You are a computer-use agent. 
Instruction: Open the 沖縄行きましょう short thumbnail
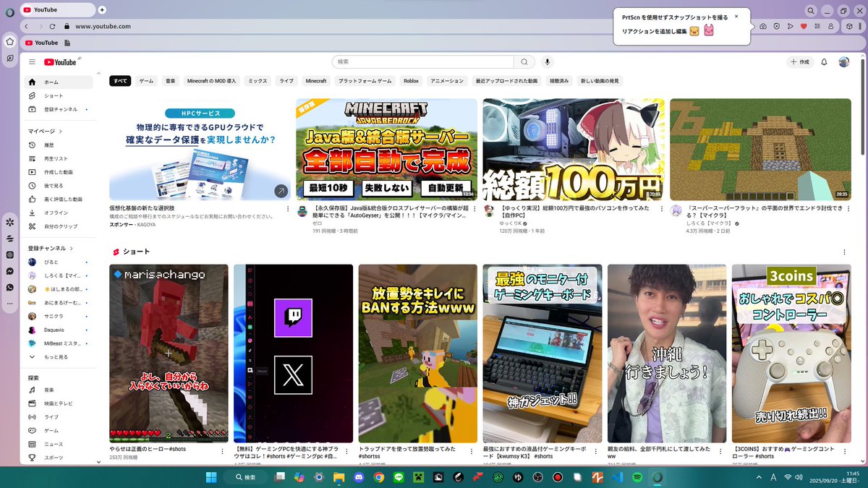coord(666,354)
